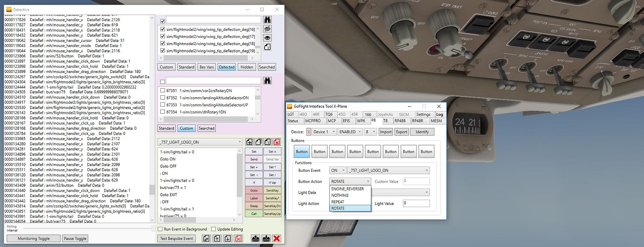The image size is (644, 247).
Task: Minimize the GoFlight Interface Tool window
Action: [409, 106]
